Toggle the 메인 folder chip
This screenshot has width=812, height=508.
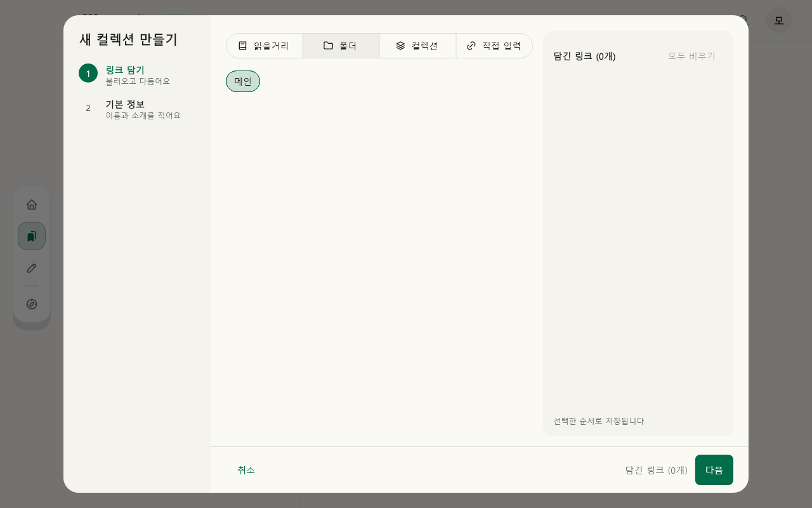tap(243, 81)
